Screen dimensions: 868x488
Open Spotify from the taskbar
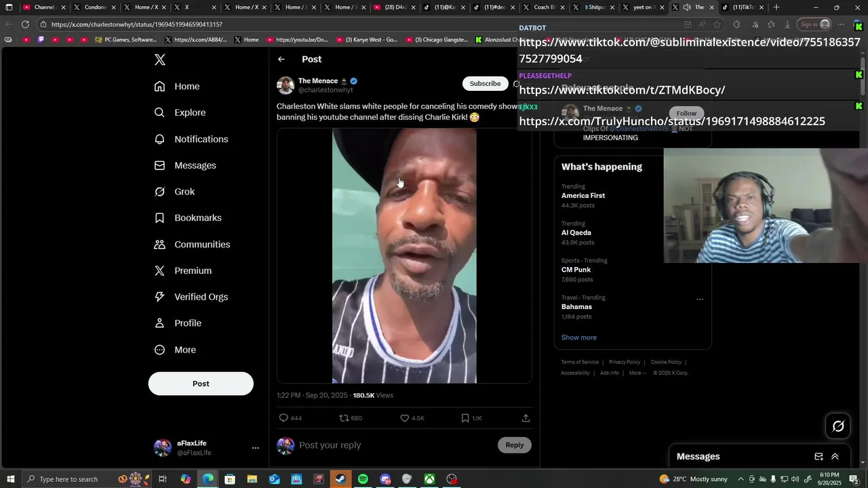[x=363, y=479]
